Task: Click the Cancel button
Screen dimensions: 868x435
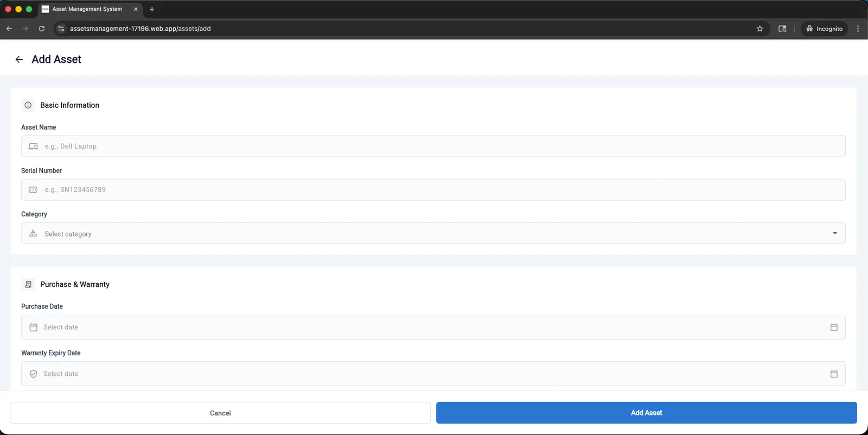Action: pos(220,413)
